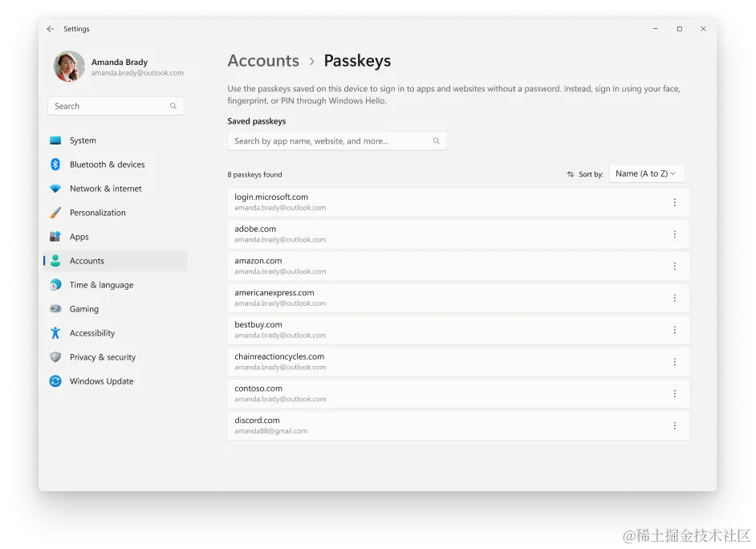Click the Network wifi icon in sidebar
This screenshot has height=549, width=756.
[55, 189]
